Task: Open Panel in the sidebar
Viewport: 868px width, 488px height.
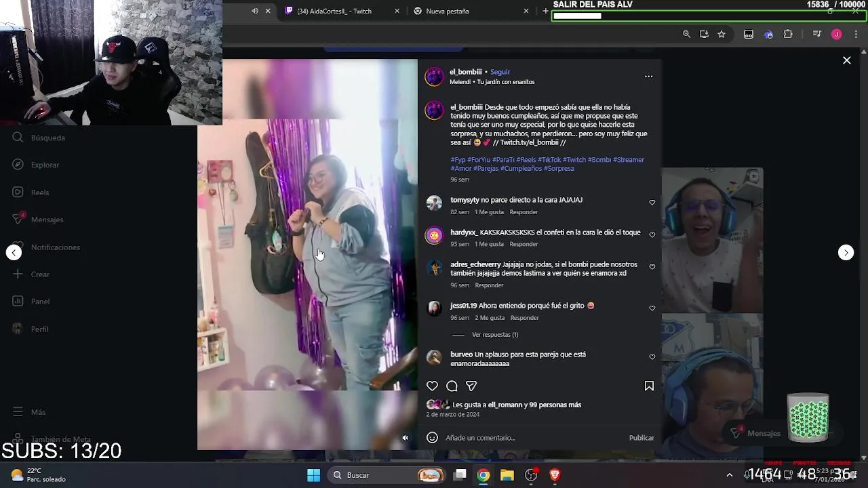Action: [x=31, y=302]
